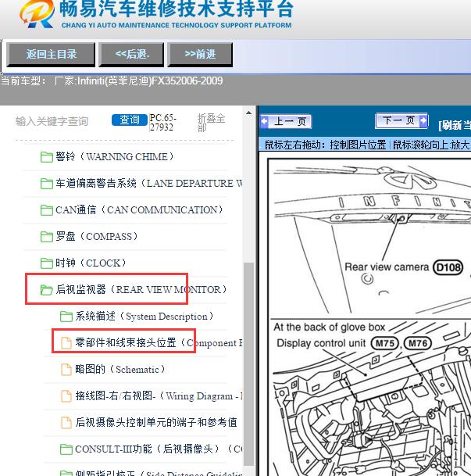
Task: Select 后视监视器 (REAR VIEW MONITOR) node
Action: click(141, 290)
